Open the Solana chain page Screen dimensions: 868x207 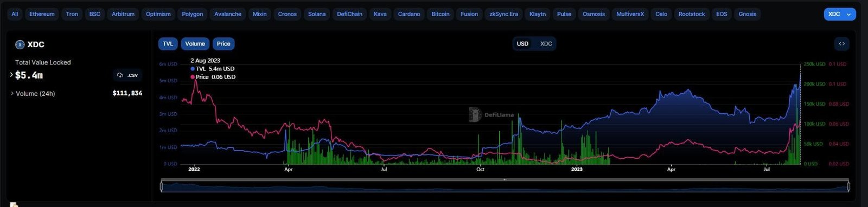coord(317,14)
